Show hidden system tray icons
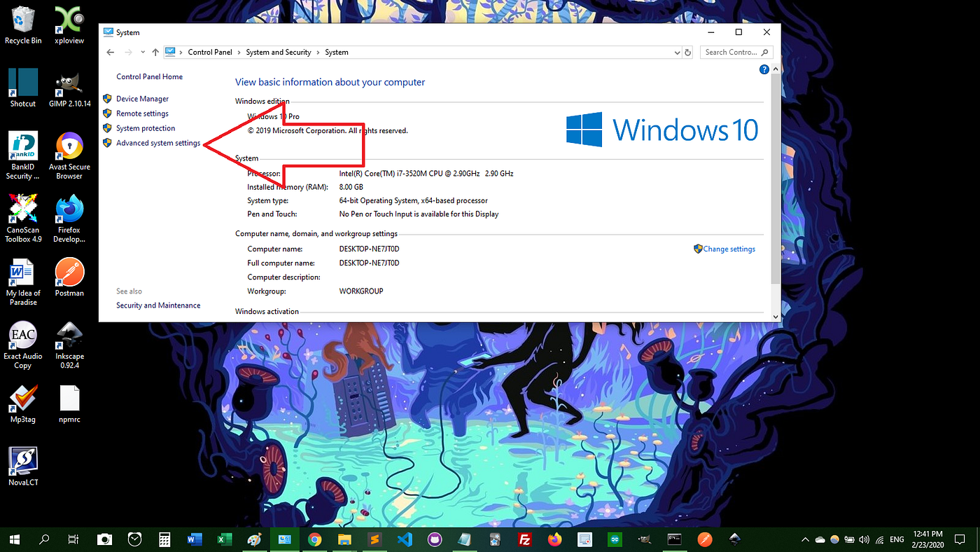The height and width of the screenshot is (552, 980). click(x=806, y=539)
